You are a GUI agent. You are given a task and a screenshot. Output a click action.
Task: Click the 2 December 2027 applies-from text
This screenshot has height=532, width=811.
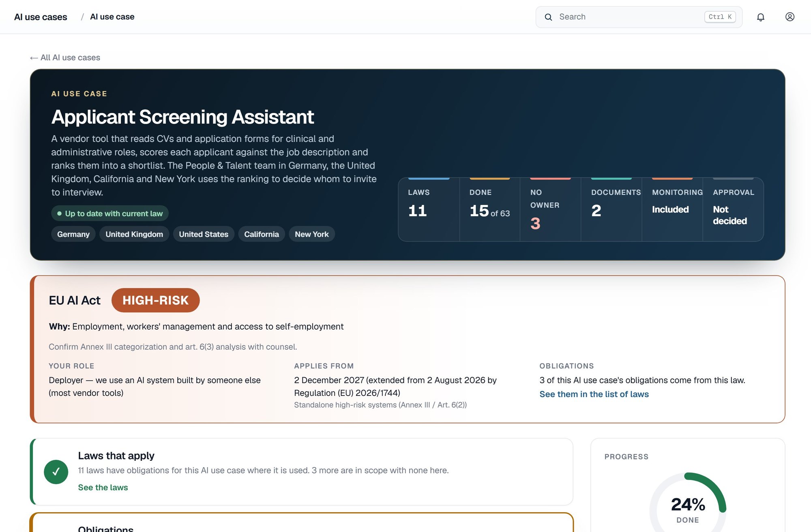pos(395,387)
